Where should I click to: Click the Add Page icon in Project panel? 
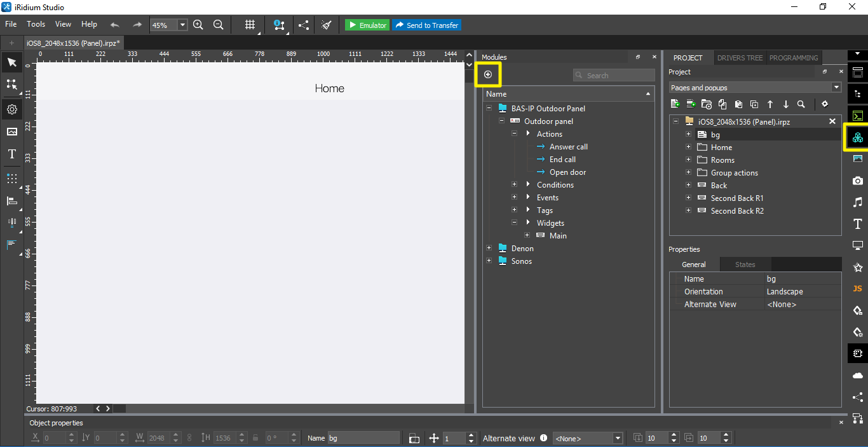coord(675,104)
